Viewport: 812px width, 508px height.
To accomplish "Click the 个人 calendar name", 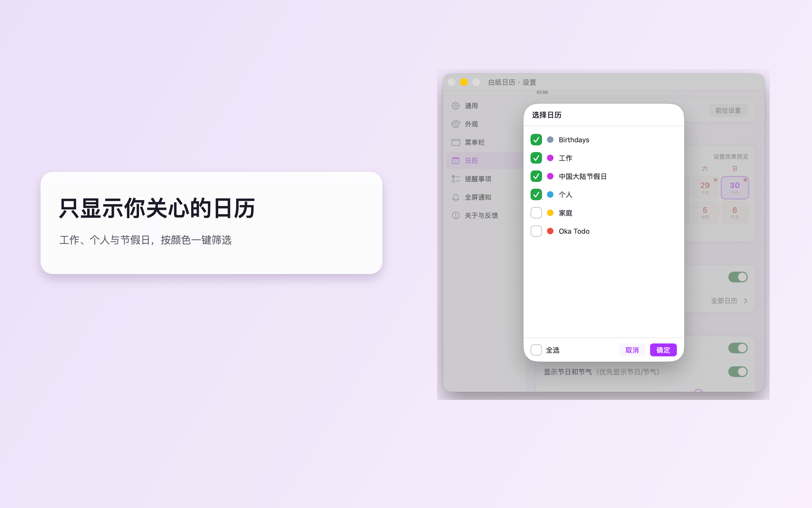I will pyautogui.click(x=565, y=194).
